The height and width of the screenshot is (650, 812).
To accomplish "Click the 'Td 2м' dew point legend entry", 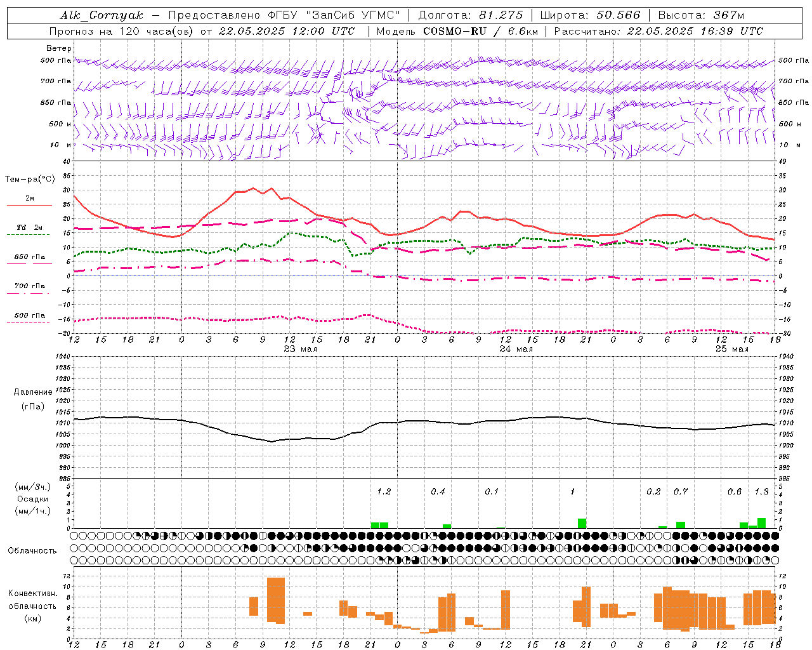I will tap(30, 227).
